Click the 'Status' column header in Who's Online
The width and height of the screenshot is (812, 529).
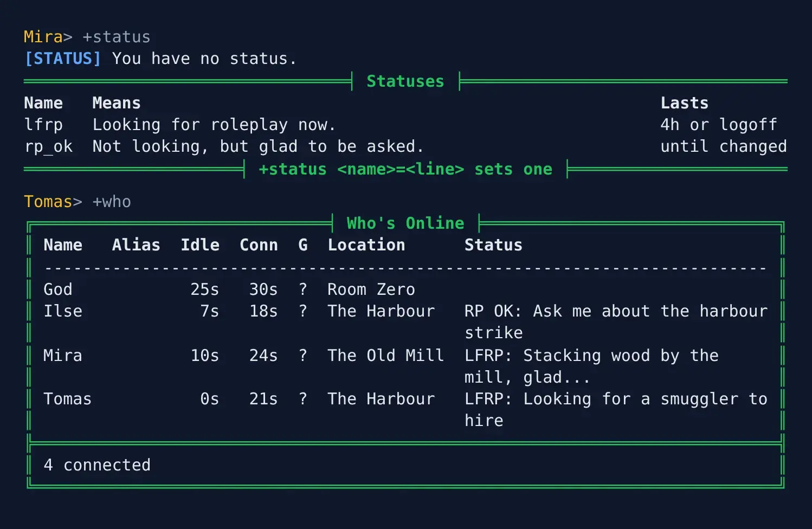pyautogui.click(x=493, y=245)
